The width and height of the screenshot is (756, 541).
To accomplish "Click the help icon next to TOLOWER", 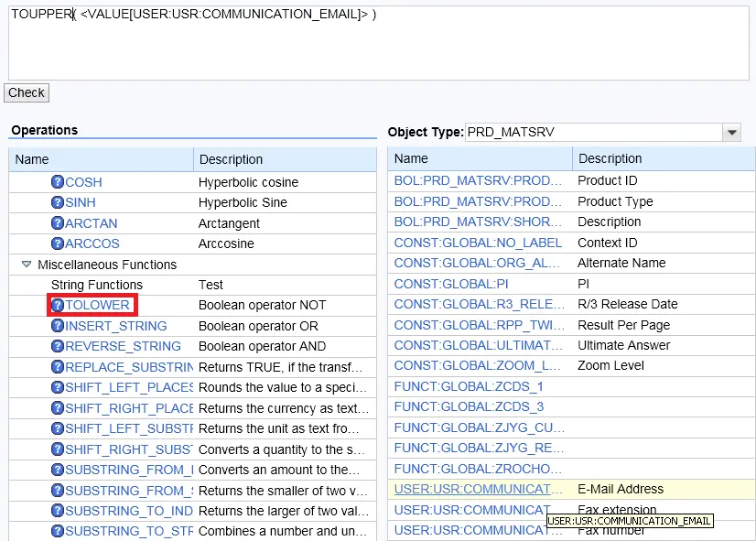I will [58, 305].
